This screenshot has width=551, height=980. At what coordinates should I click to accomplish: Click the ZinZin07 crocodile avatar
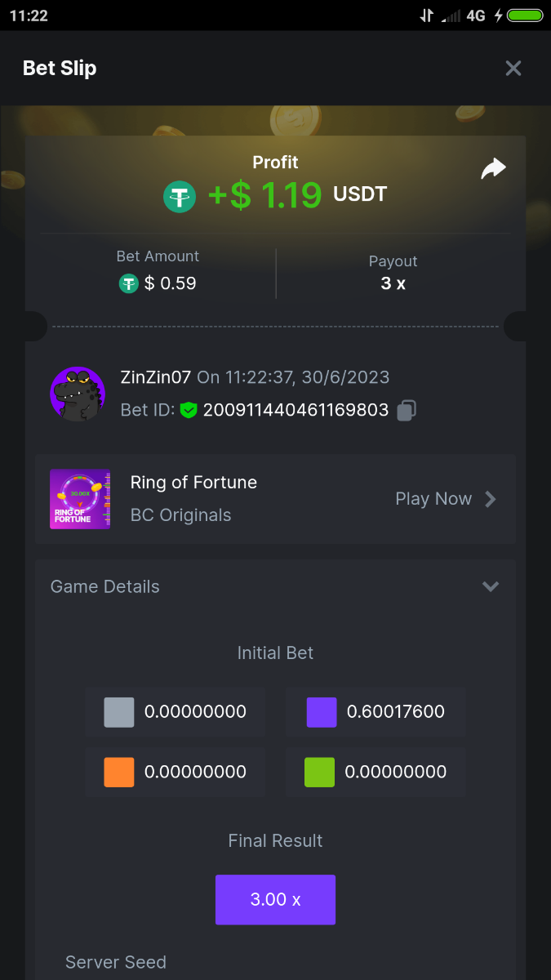[78, 394]
